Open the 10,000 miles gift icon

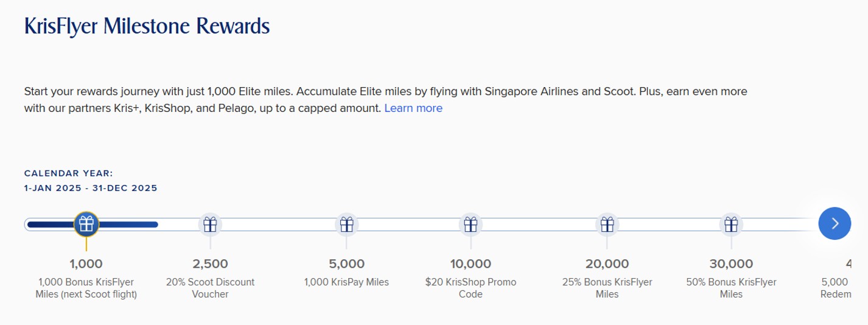(x=470, y=225)
